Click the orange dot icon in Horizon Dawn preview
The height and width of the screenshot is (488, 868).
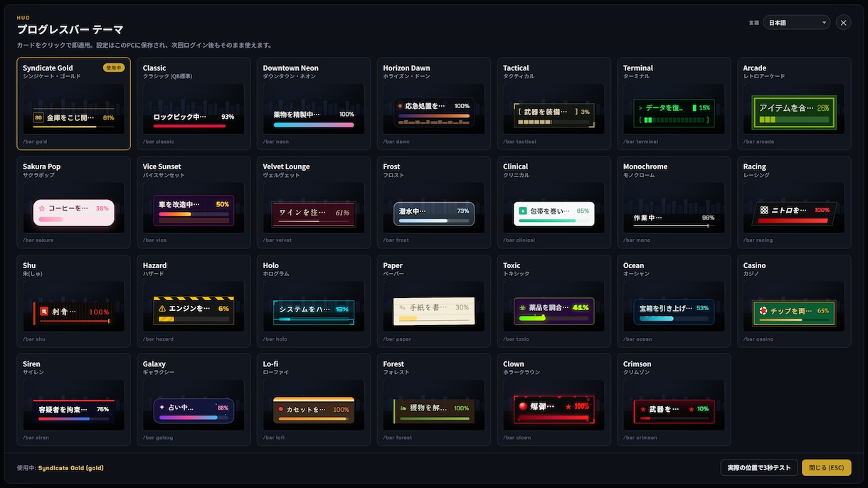(401, 105)
